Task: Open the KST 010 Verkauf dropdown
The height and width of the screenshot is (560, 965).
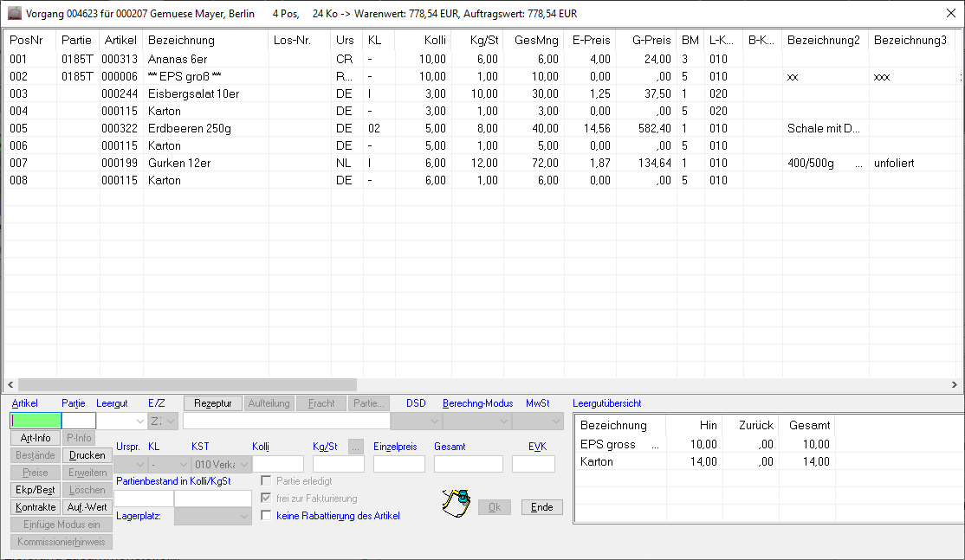Action: pos(221,464)
